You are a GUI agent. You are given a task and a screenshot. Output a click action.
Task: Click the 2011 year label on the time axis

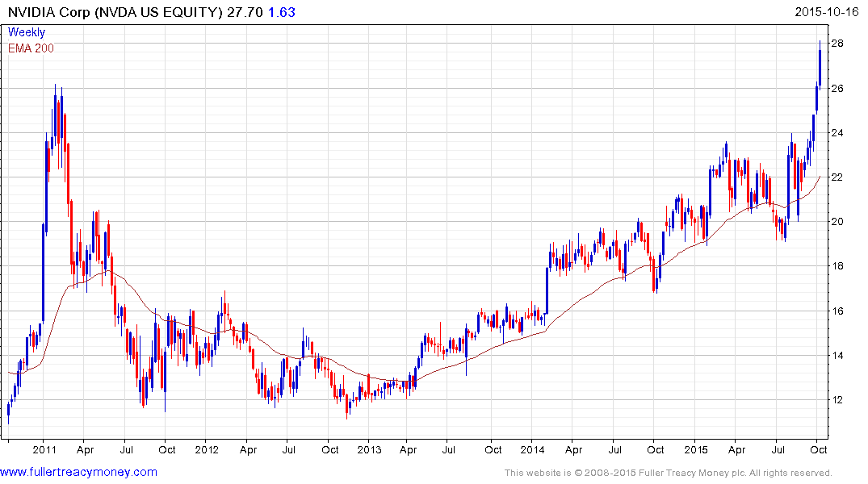(x=44, y=449)
